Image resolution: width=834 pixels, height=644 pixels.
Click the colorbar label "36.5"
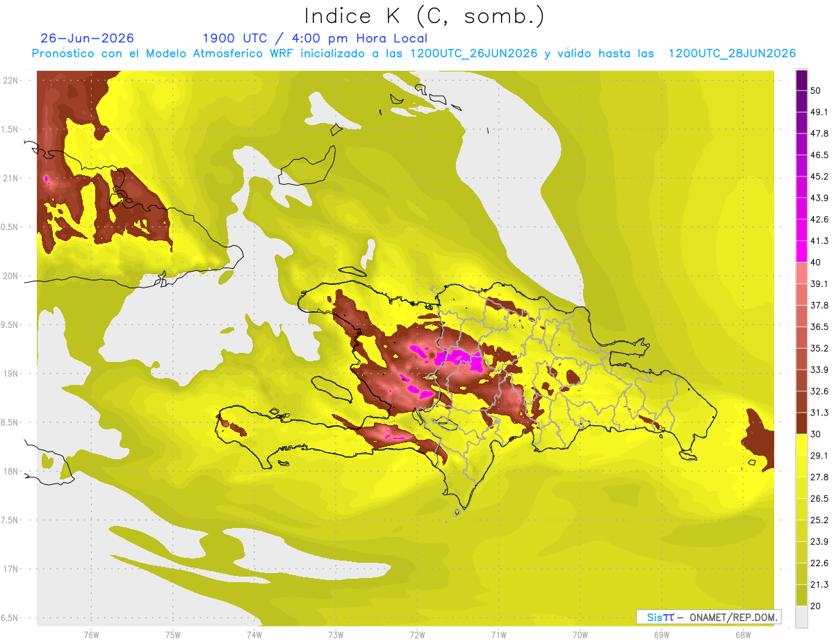point(819,327)
